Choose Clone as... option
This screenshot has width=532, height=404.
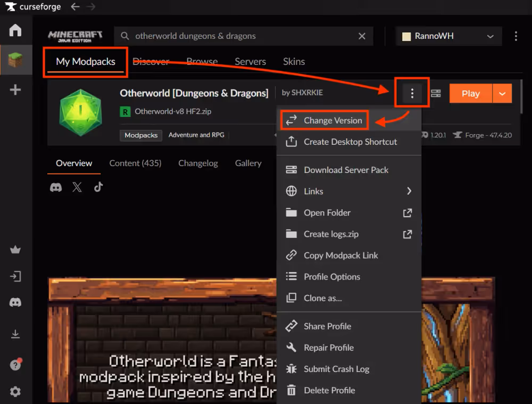(349, 298)
